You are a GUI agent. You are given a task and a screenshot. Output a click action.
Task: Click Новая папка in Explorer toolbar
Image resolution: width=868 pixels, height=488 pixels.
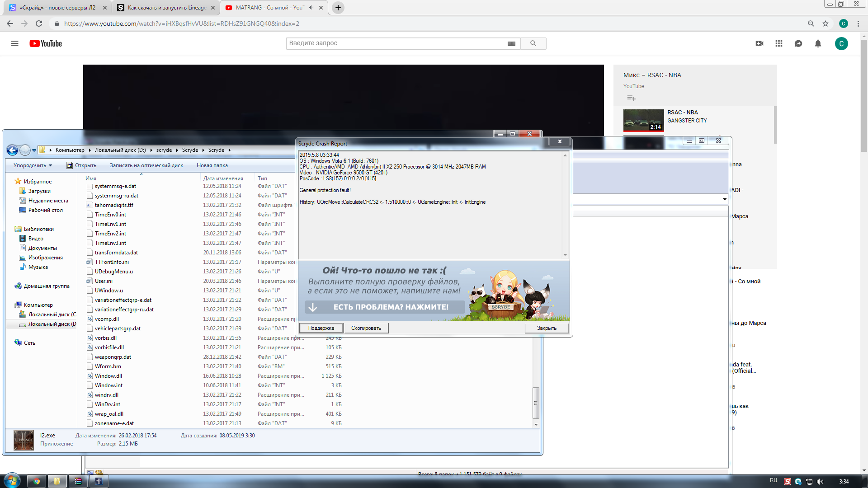(212, 165)
